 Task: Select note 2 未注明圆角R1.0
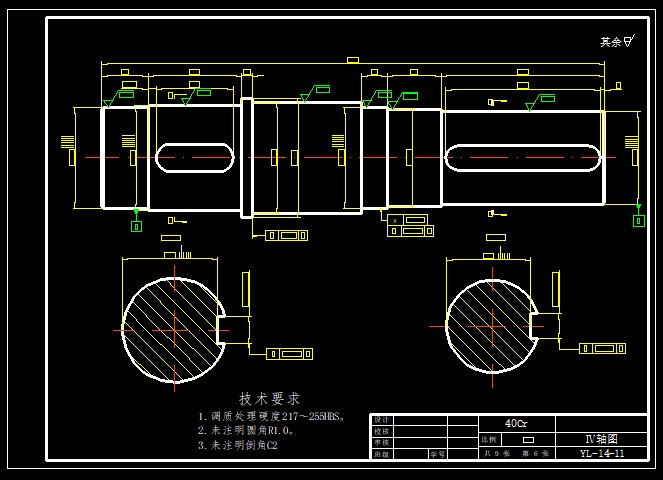[246, 431]
